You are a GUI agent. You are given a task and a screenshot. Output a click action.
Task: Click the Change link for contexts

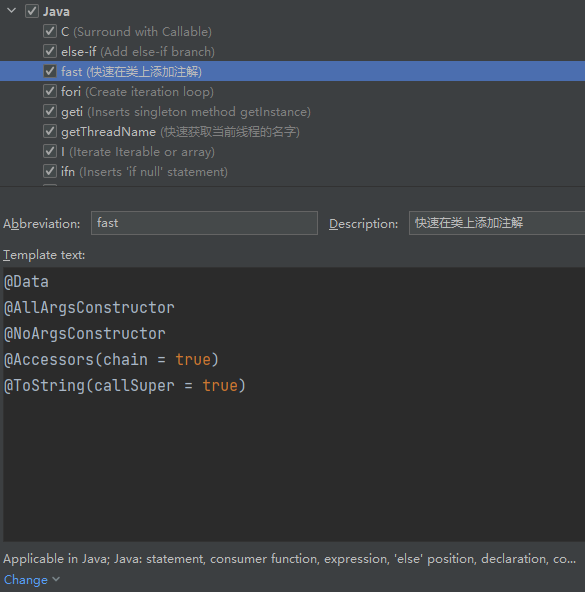26,580
